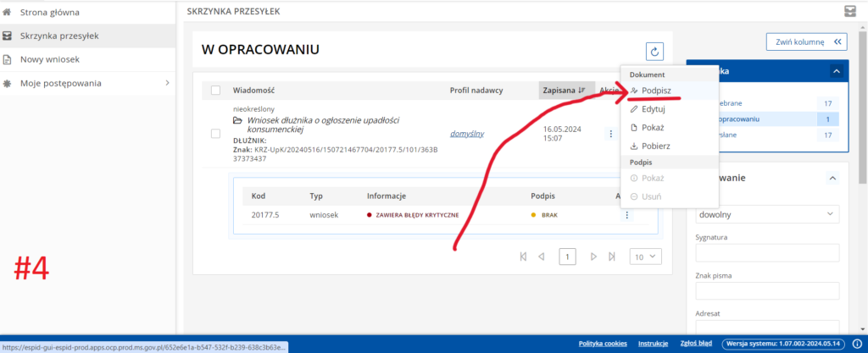Click the inbox icon in top right corner
Image resolution: width=868 pixels, height=353 pixels.
[x=850, y=11]
